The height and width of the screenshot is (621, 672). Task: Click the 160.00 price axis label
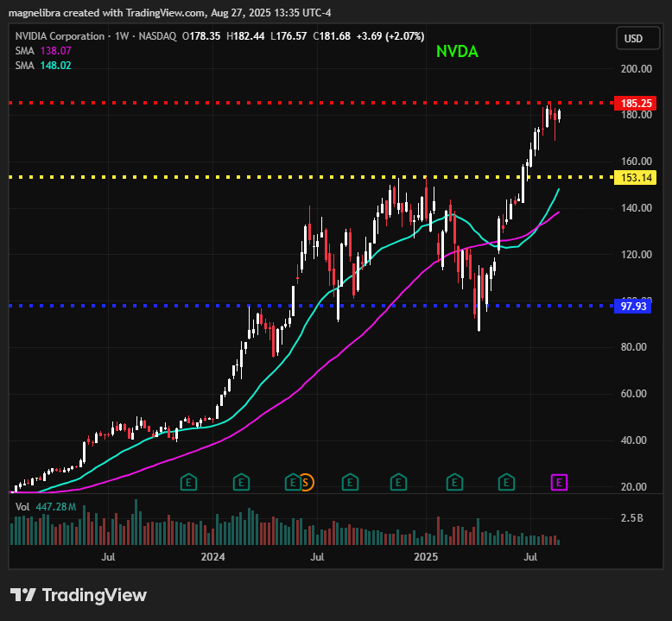tap(636, 162)
